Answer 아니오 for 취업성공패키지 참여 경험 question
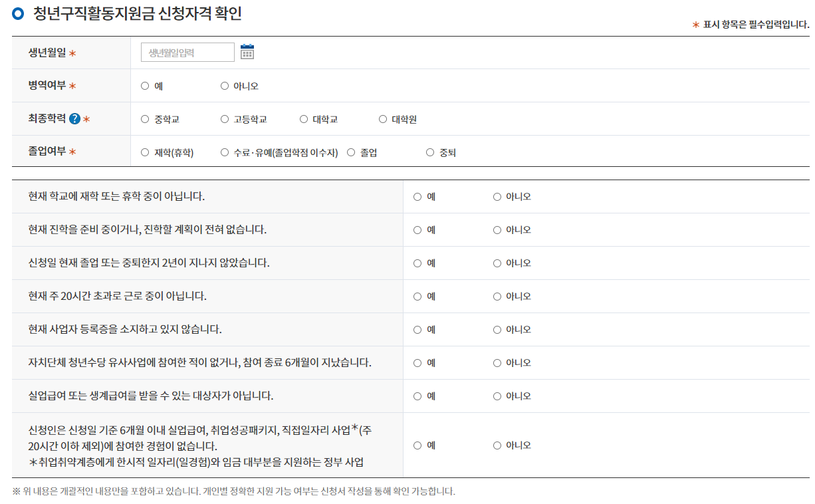The height and width of the screenshot is (504, 815). (x=497, y=445)
